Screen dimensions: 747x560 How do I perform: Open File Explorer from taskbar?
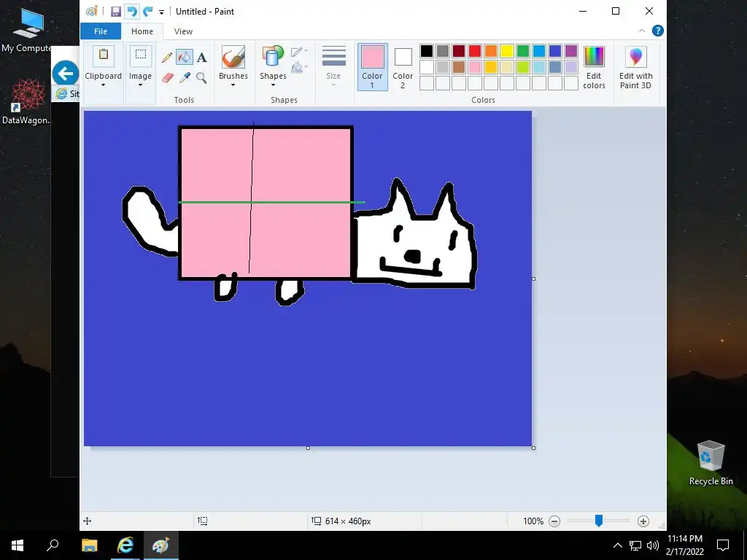point(89,545)
